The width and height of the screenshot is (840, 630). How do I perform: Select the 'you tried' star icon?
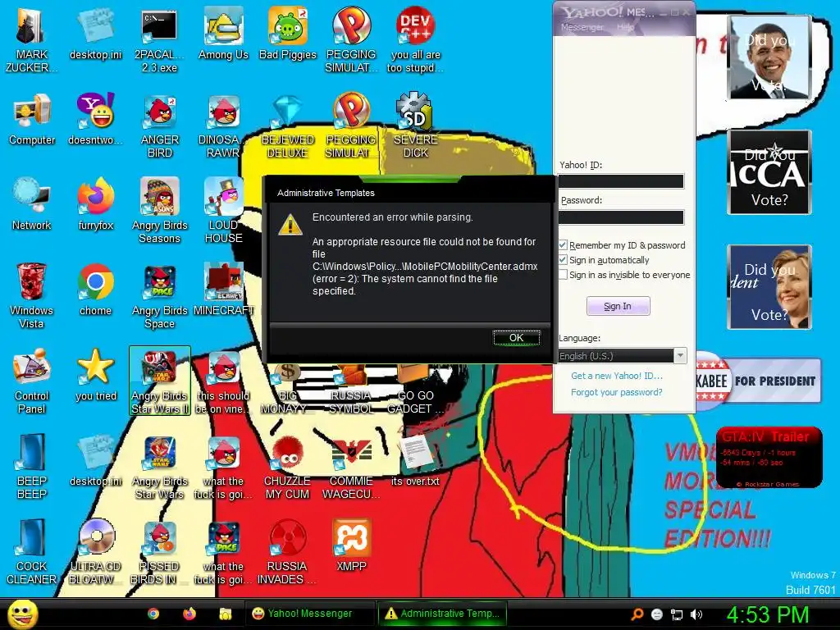tap(95, 374)
